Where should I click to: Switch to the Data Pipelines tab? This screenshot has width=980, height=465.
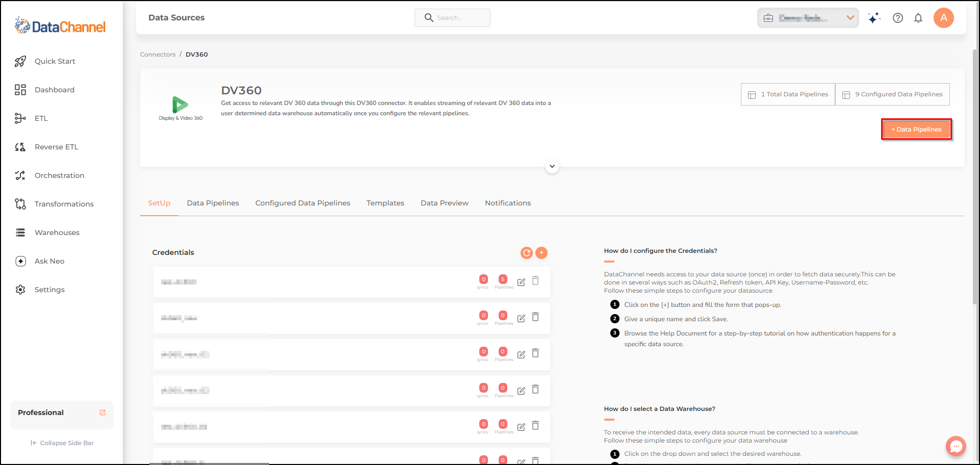[x=213, y=203]
